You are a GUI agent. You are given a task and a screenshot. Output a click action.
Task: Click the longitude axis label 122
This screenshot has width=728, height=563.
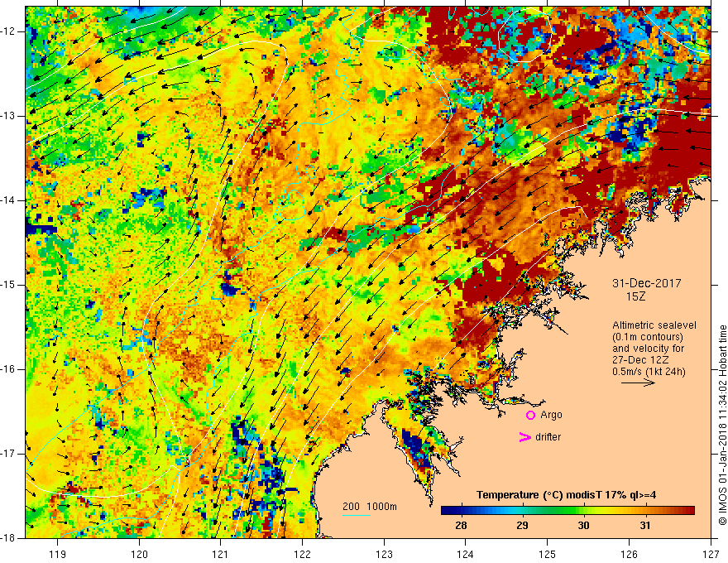pos(302,554)
